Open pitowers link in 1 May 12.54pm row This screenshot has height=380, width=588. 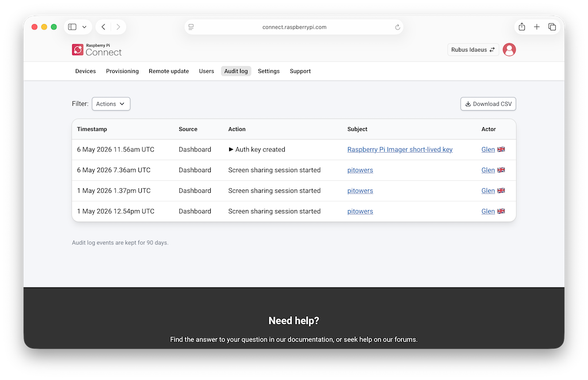tap(360, 211)
